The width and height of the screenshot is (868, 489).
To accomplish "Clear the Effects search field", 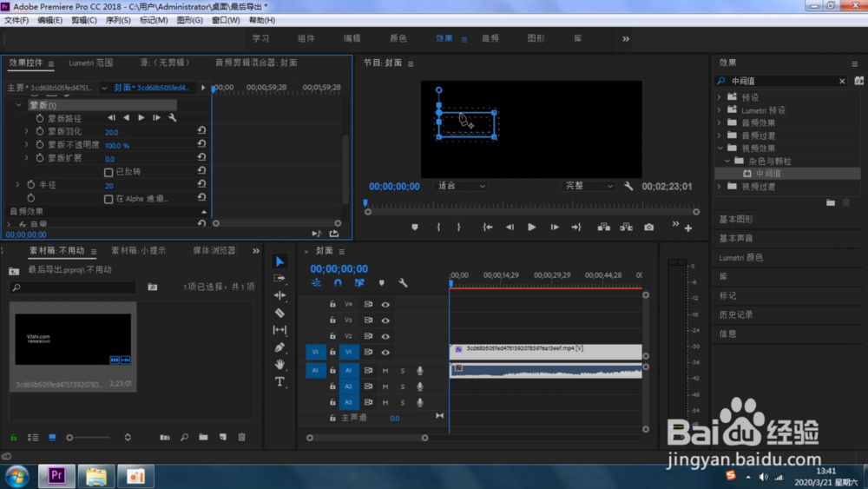I will (842, 81).
